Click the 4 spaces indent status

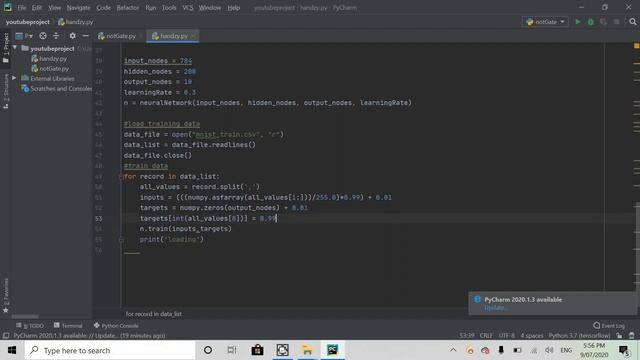531,336
